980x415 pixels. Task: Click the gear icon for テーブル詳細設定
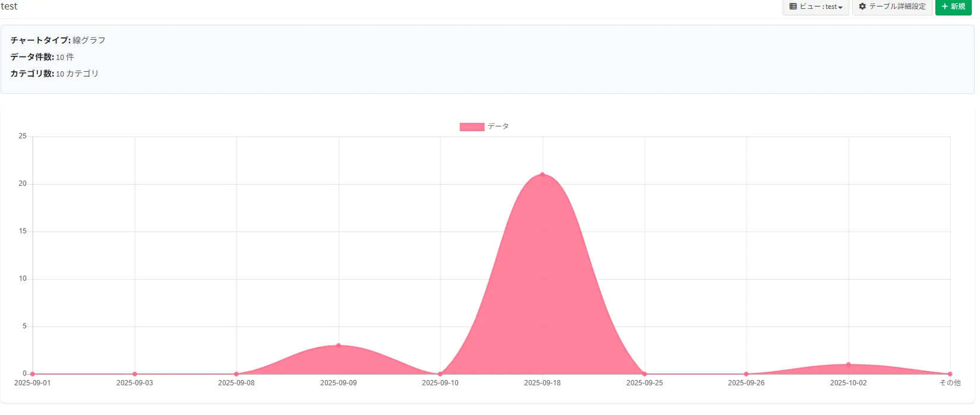pos(862,7)
